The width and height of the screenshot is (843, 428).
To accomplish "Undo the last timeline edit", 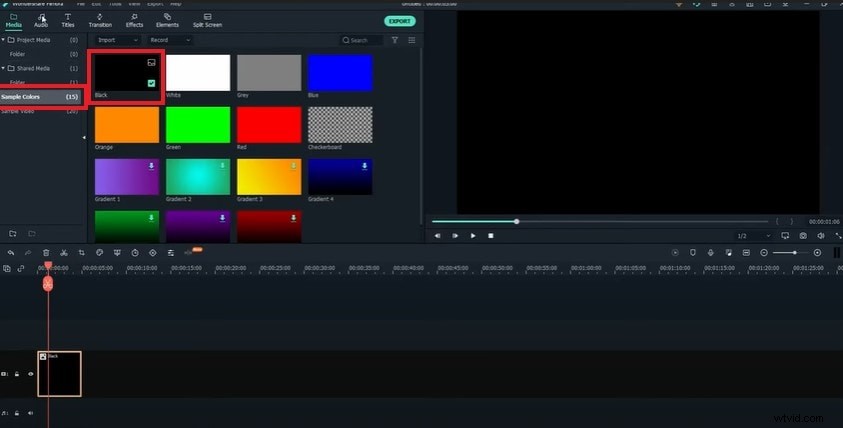I will pyautogui.click(x=11, y=253).
